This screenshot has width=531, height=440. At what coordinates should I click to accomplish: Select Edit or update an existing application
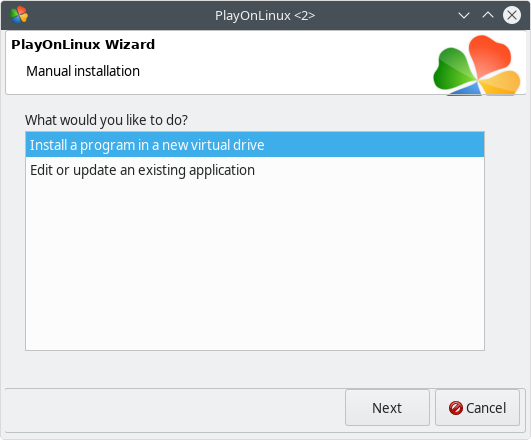[255, 170]
